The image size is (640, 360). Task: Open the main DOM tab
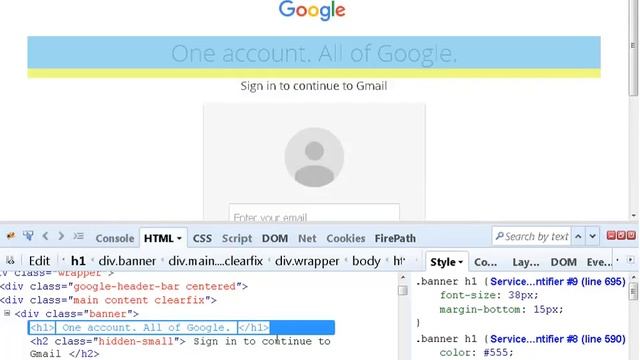point(275,238)
